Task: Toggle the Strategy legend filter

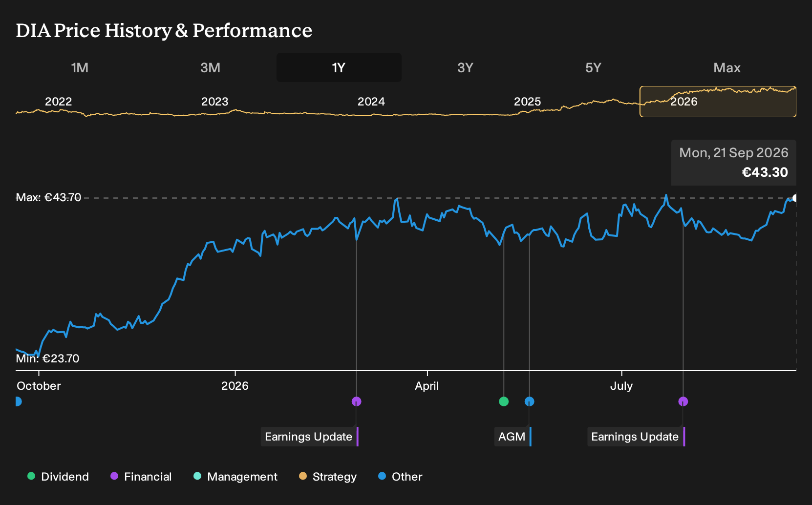Action: point(328,477)
